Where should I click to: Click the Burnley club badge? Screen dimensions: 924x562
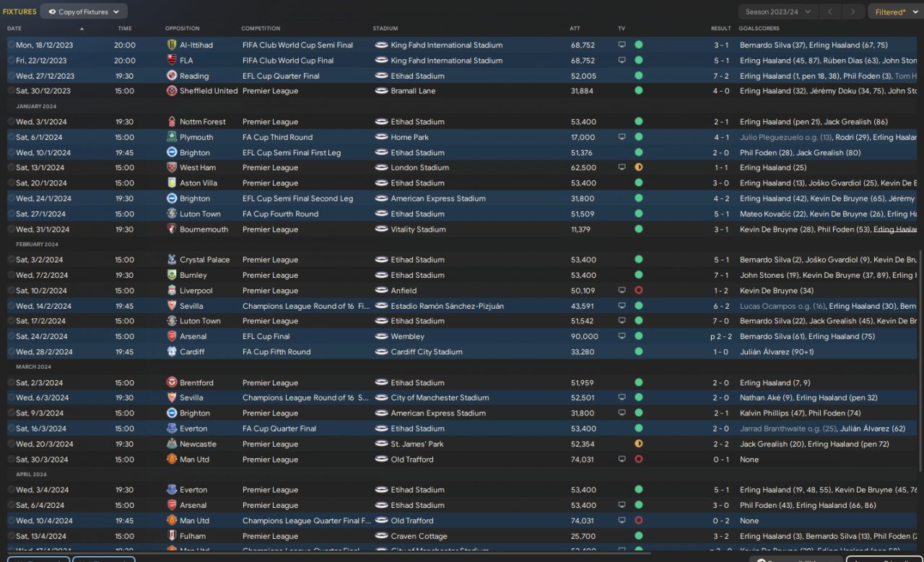coord(172,275)
